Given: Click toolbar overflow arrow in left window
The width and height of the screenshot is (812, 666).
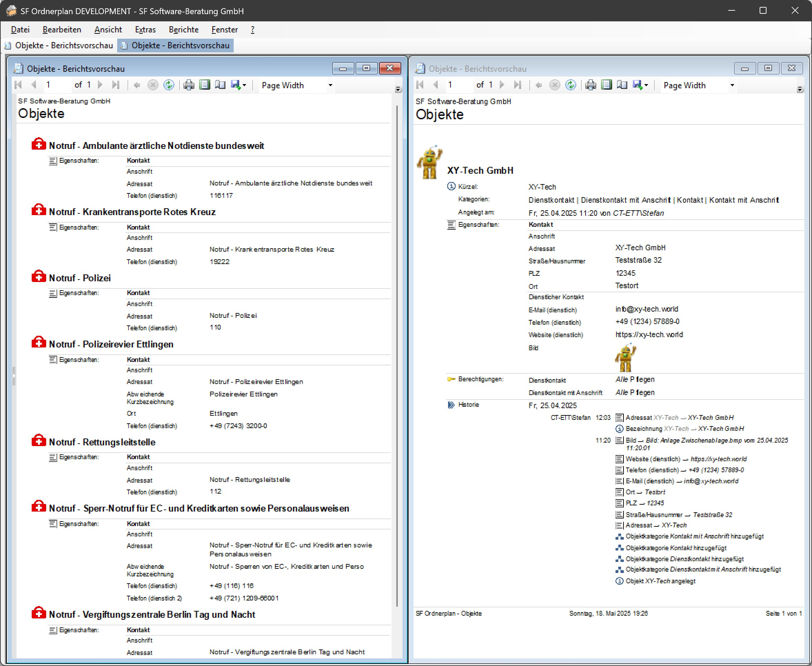Looking at the screenshot, I should [x=398, y=89].
